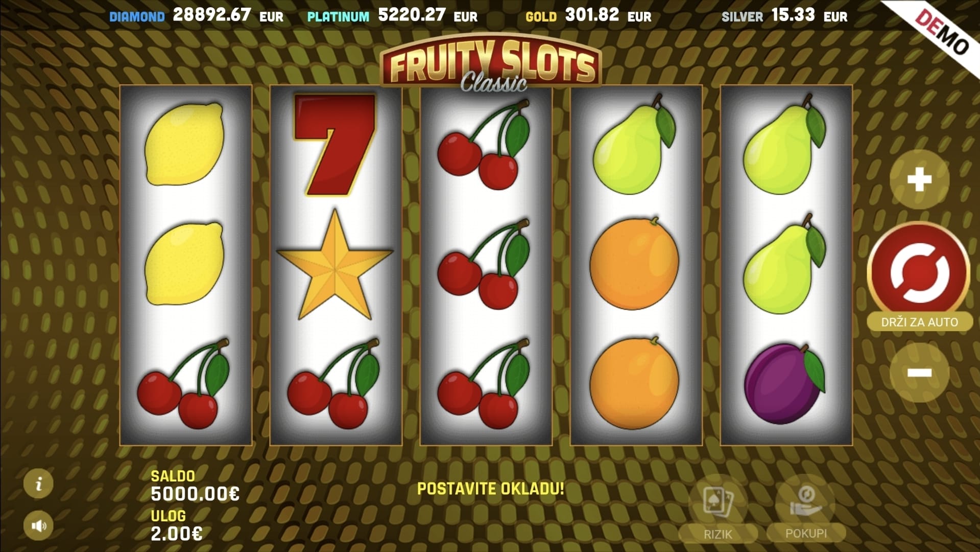Select the Diamond jackpot amount
This screenshot has height=552, width=980.
tap(212, 14)
